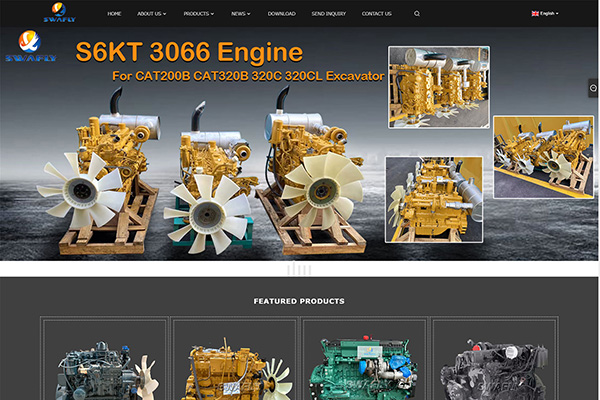Click the CAT200B CAT320B excavator subtitle text

coord(248,76)
